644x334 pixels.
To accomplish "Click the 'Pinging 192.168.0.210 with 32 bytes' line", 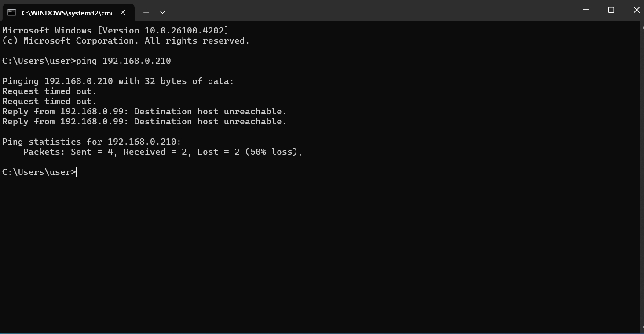I will [x=118, y=81].
